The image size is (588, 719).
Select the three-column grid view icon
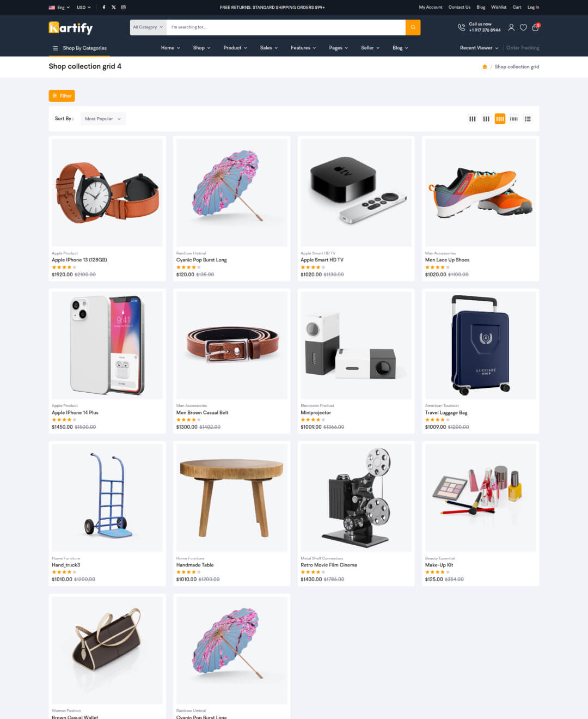point(486,119)
